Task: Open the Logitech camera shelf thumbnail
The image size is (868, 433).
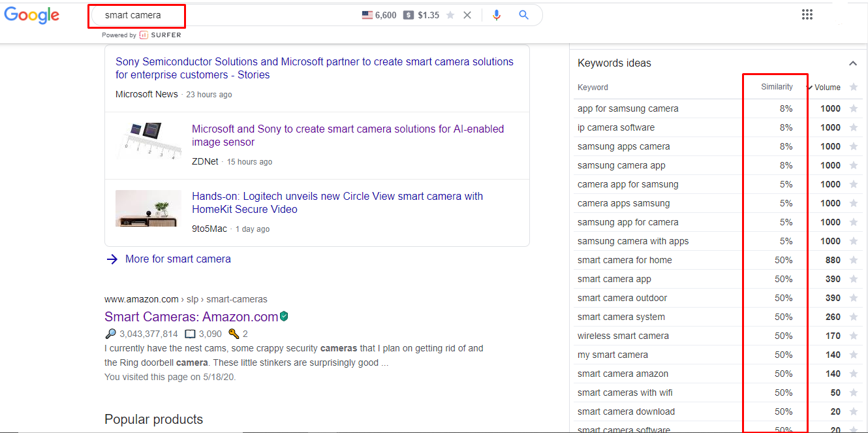Action: point(148,208)
